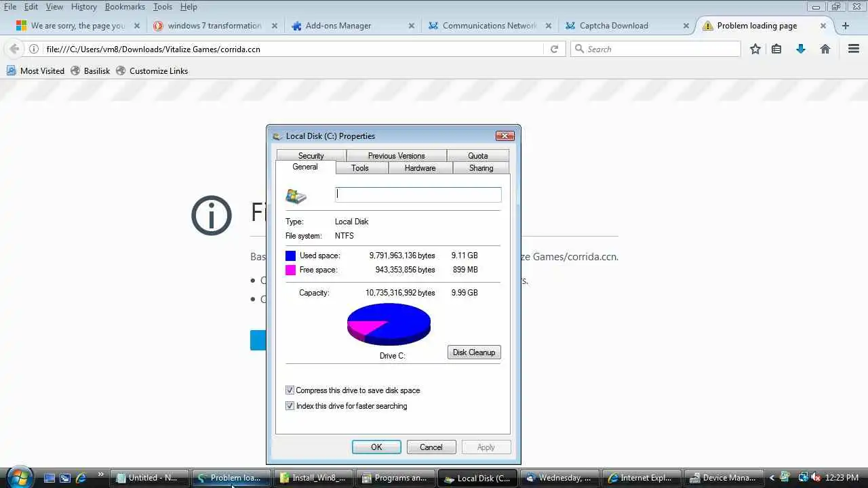
Task: Click the browser back arrow
Action: tap(14, 49)
